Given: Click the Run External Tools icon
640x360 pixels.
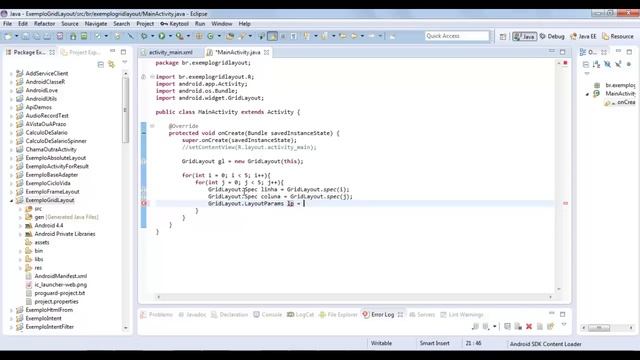Looking at the screenshot, I should point(180,36).
